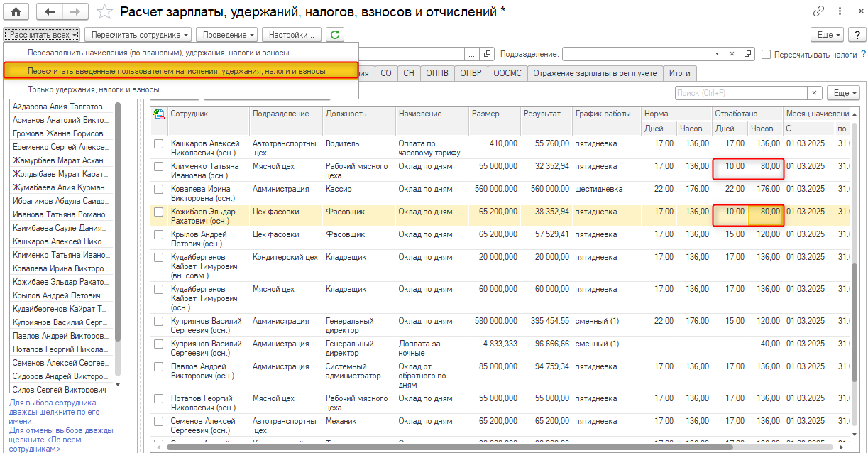Click the Настройки... button
Viewport: 868px width, 453px height.
292,34
